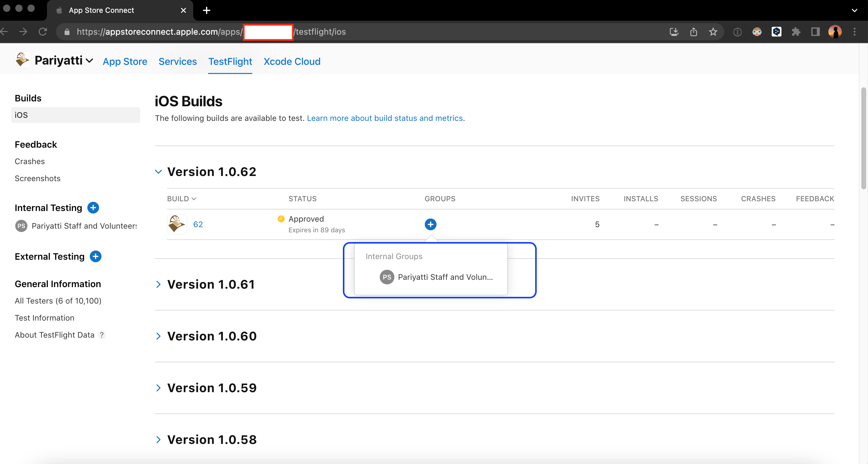Click the build 62 app icon thumbnail
Viewport: 868px width, 464px height.
(177, 225)
